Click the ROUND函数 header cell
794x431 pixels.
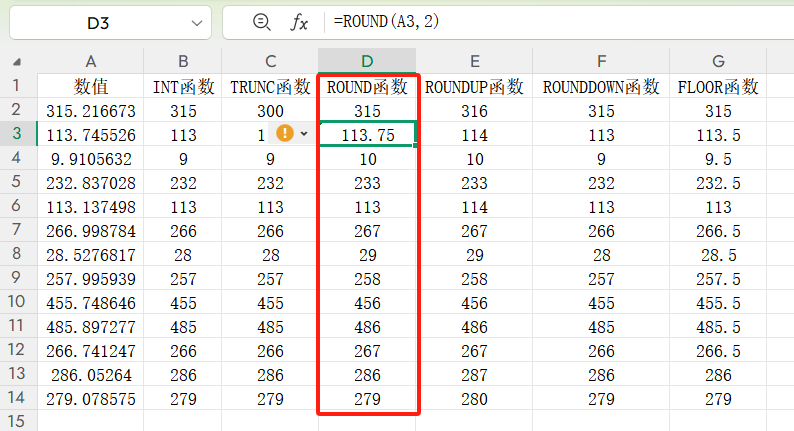point(367,86)
